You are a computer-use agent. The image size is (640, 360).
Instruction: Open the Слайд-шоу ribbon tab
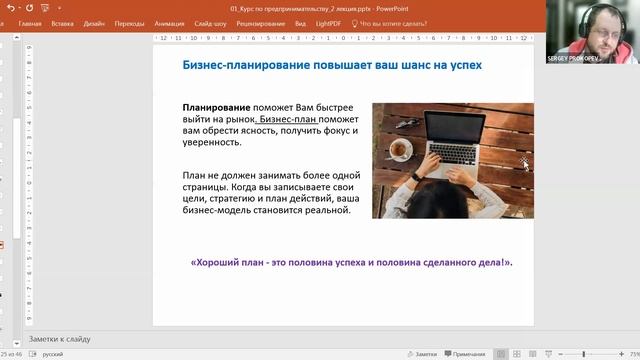click(x=210, y=24)
